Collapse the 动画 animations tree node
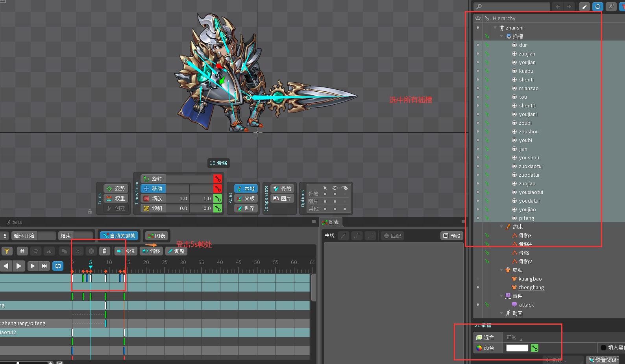 click(x=501, y=313)
